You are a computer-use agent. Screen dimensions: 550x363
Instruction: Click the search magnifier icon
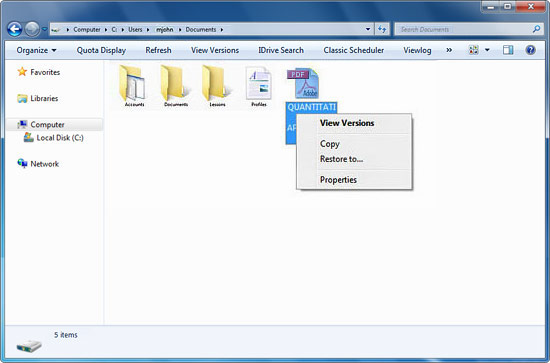point(537,29)
